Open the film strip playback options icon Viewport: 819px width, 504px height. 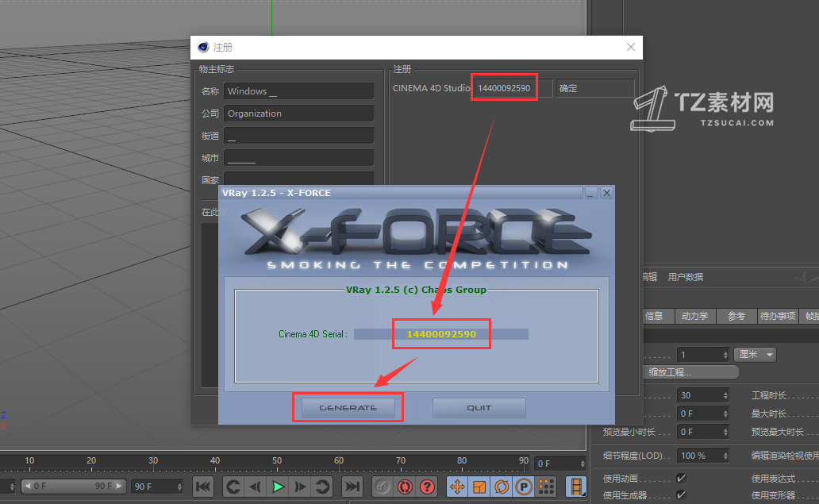[576, 487]
